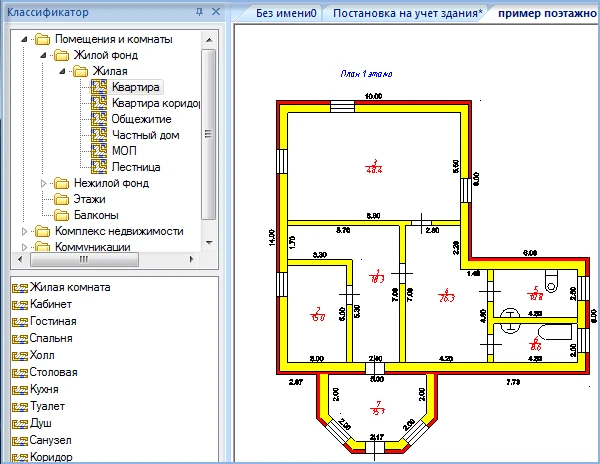
Task: Switch to the Без имени0 tab
Action: point(286,14)
